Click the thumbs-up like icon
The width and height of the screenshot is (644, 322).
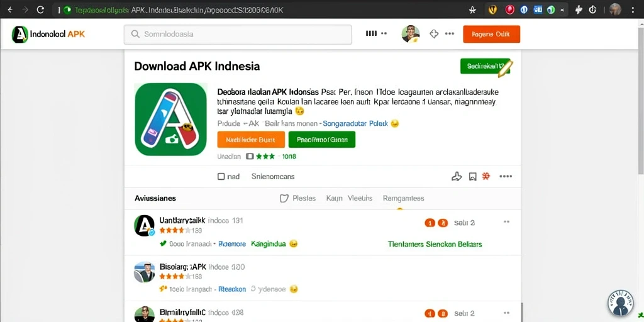coord(457,177)
